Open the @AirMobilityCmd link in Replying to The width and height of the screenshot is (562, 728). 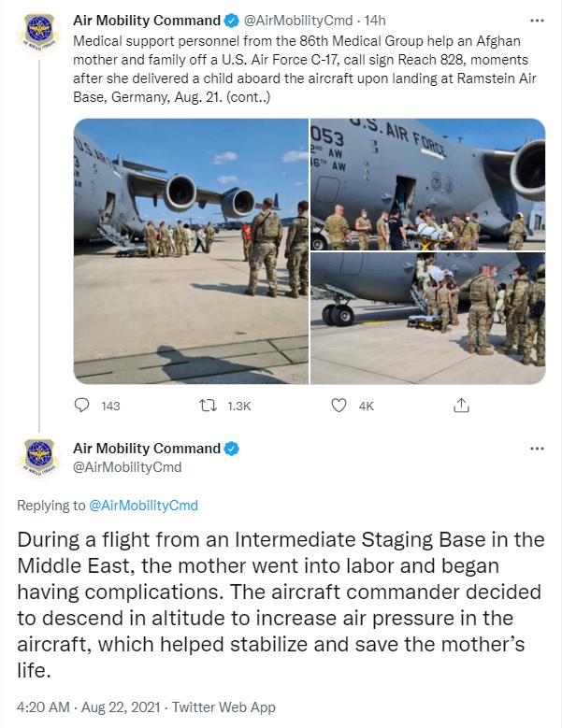[x=143, y=506]
